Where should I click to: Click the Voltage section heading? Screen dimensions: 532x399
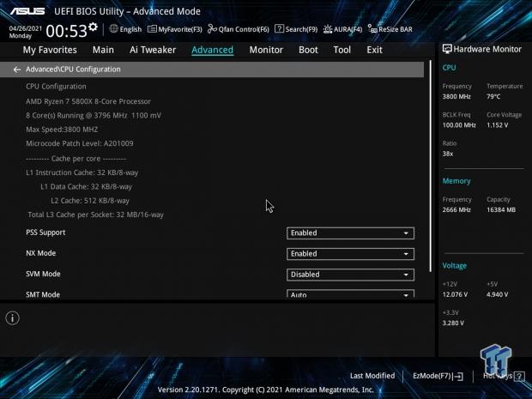[454, 266]
